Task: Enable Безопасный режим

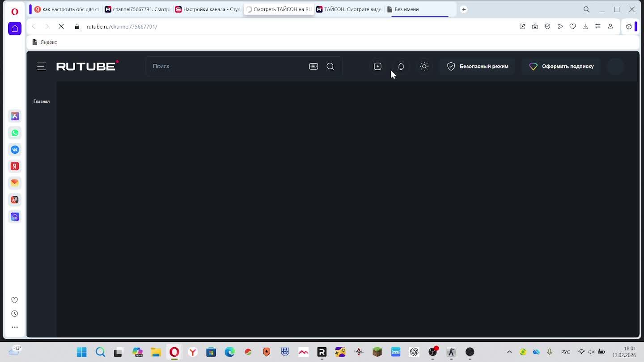Action: 478,66
